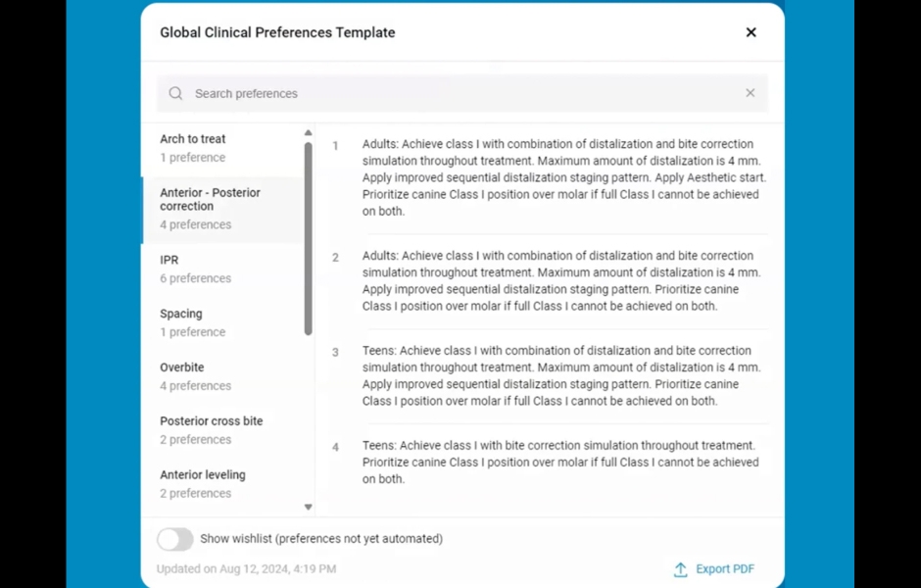Select preference 4 Teens bite correction text
Screen dimensions: 921x588
pyautogui.click(x=558, y=463)
